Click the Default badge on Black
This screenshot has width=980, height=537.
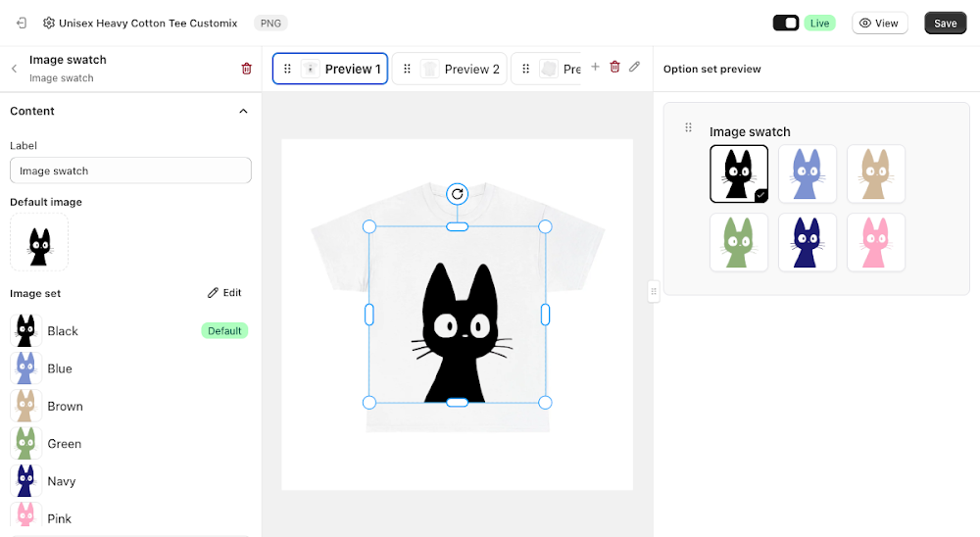click(224, 330)
